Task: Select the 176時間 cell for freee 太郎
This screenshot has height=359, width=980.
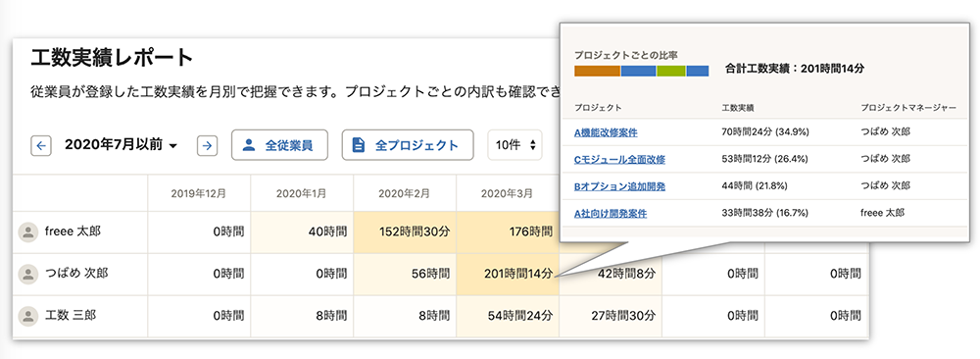Action: pos(508,232)
